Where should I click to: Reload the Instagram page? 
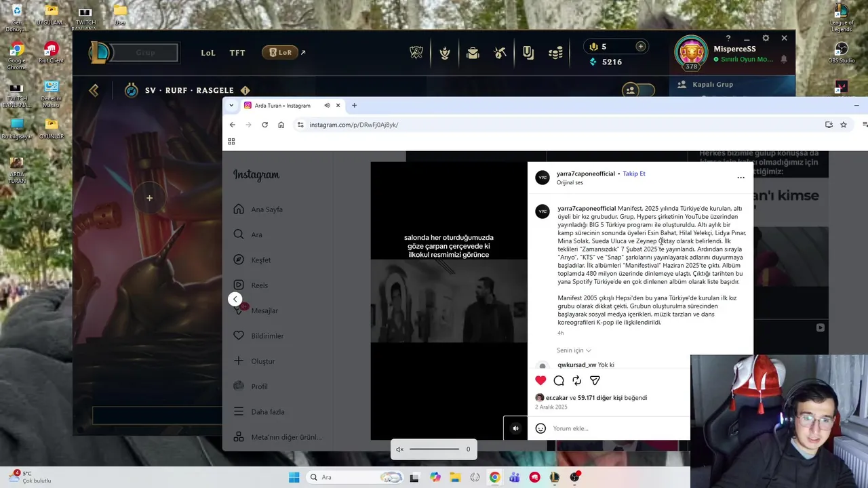tap(264, 125)
